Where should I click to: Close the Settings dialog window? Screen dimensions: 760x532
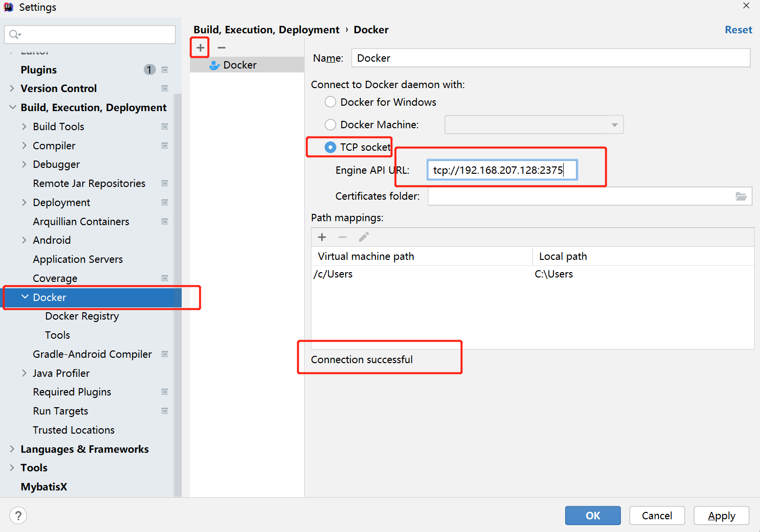tap(746, 6)
